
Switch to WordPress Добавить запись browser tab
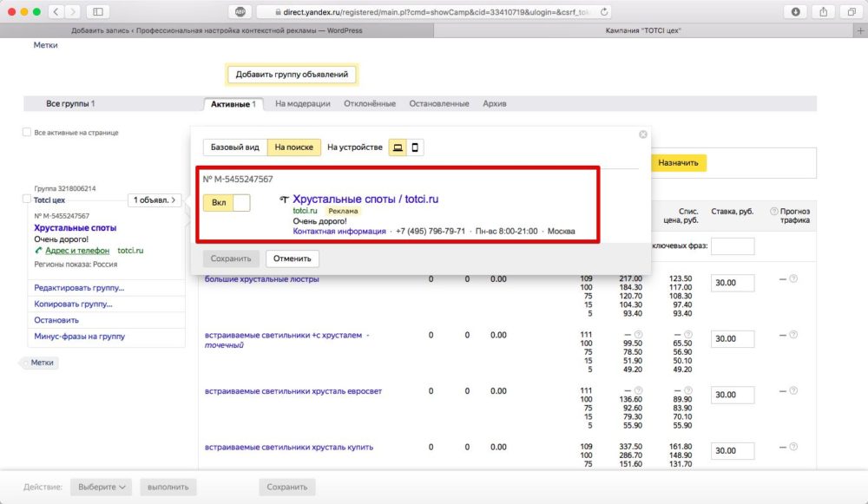tap(216, 30)
